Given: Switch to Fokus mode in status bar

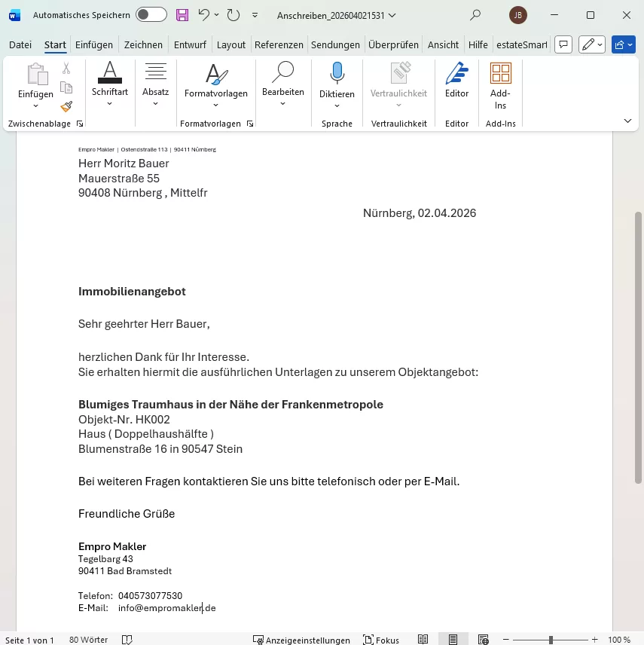Looking at the screenshot, I should click(381, 640).
